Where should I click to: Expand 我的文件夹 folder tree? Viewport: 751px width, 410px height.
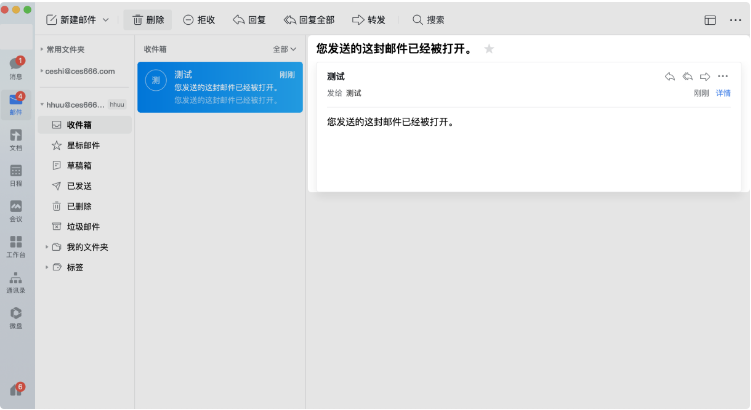46,247
